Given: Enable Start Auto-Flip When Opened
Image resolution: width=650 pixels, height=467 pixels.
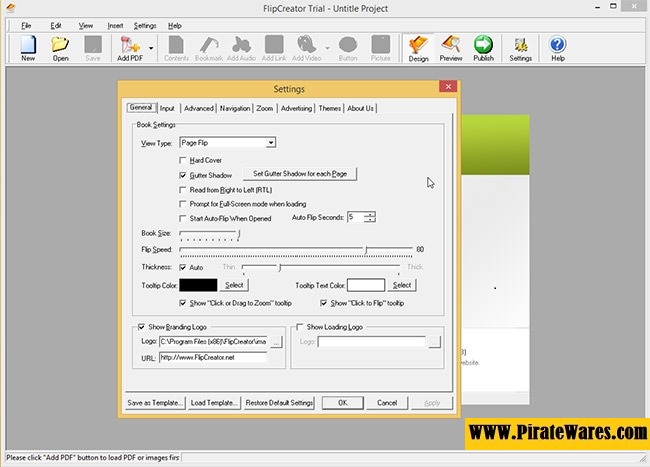Looking at the screenshot, I should (x=182, y=218).
